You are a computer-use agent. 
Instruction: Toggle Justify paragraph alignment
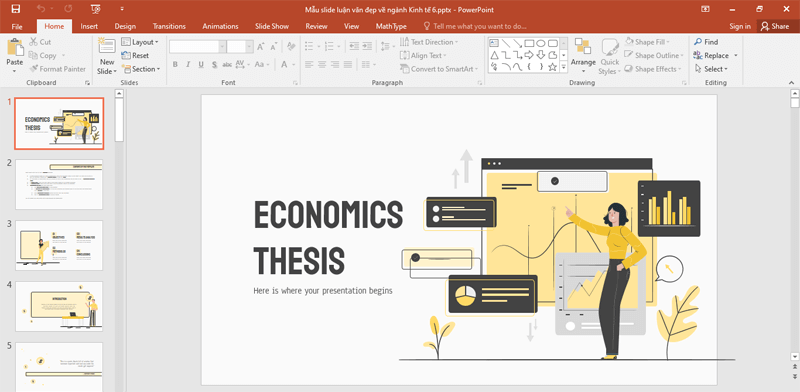(x=347, y=64)
